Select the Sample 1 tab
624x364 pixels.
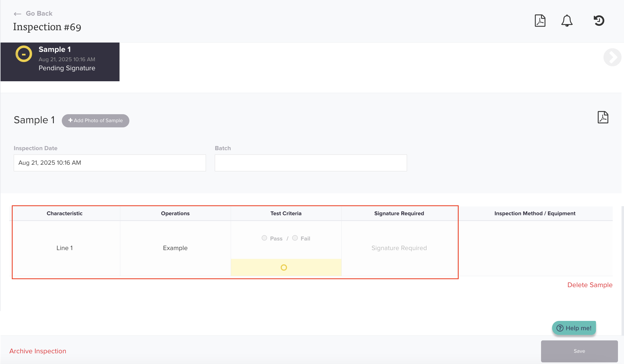(x=60, y=62)
